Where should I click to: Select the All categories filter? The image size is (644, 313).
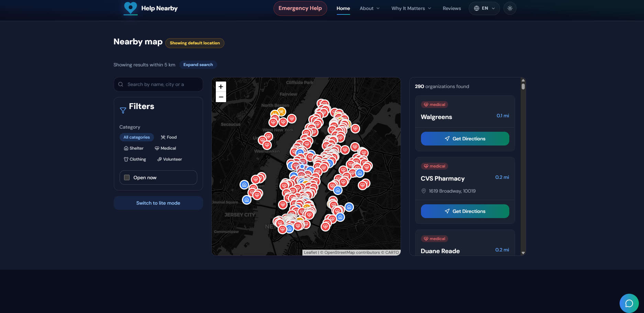136,137
